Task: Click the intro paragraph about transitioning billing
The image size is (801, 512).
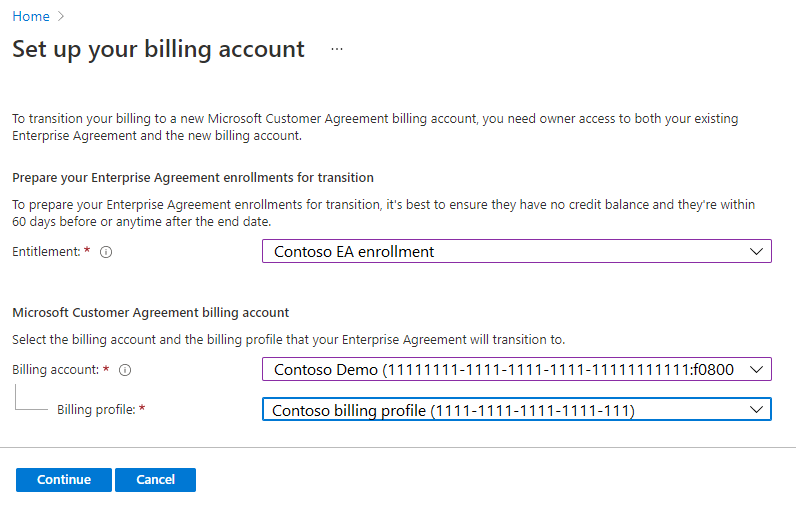Action: click(375, 127)
